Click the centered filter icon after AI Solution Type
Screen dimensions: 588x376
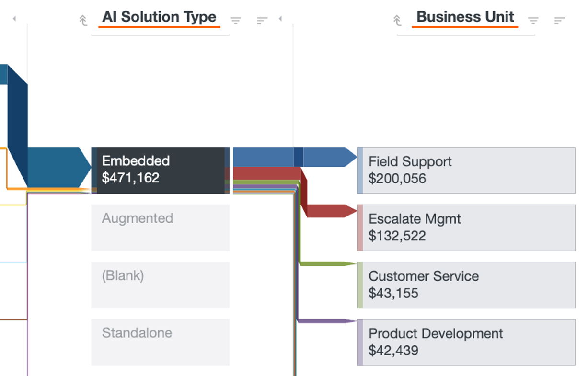tap(235, 20)
